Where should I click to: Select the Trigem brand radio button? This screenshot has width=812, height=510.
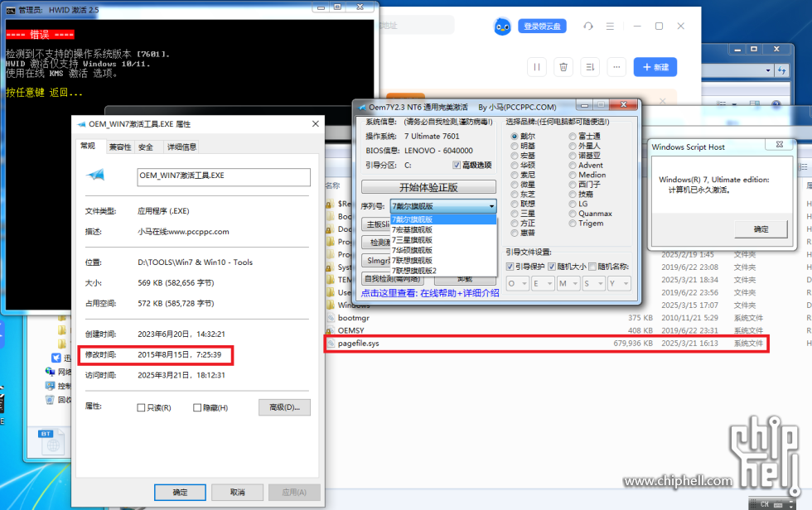pos(573,223)
